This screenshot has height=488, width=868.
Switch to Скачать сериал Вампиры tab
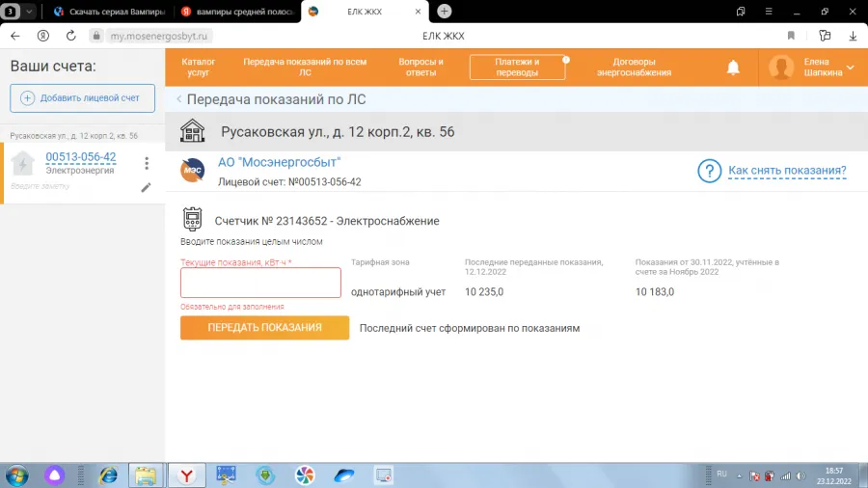tap(110, 12)
